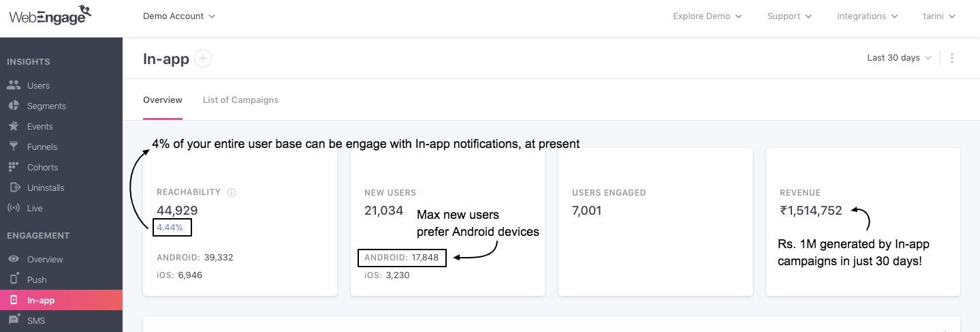Switch to the List of Campaigns tab
Viewport: 980px width, 332px height.
pos(240,100)
